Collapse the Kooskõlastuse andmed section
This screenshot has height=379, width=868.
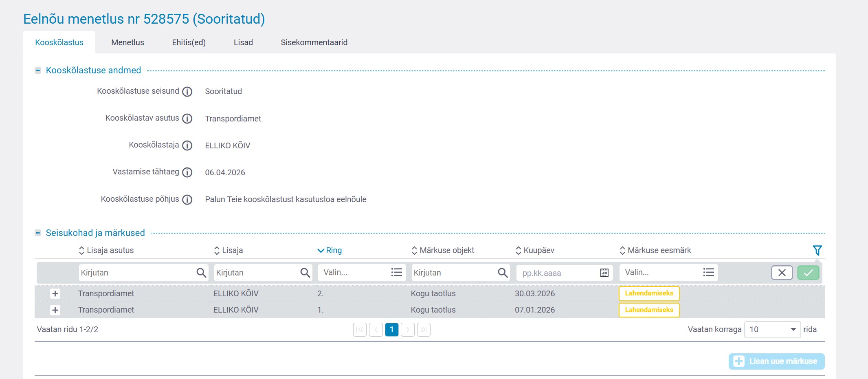(x=38, y=70)
